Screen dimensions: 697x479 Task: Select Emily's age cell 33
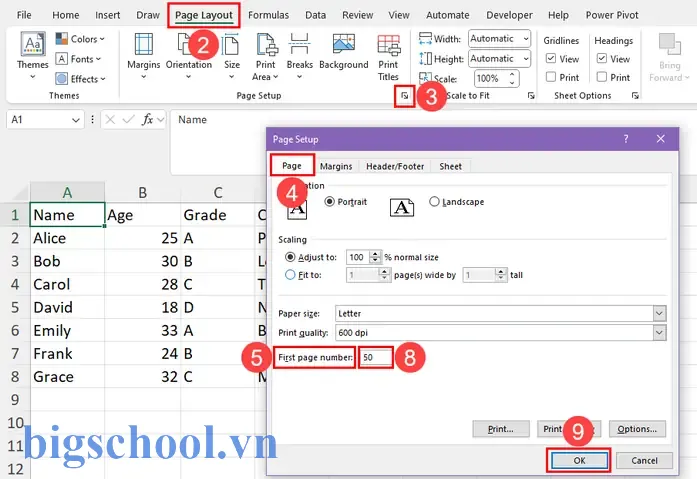click(143, 331)
